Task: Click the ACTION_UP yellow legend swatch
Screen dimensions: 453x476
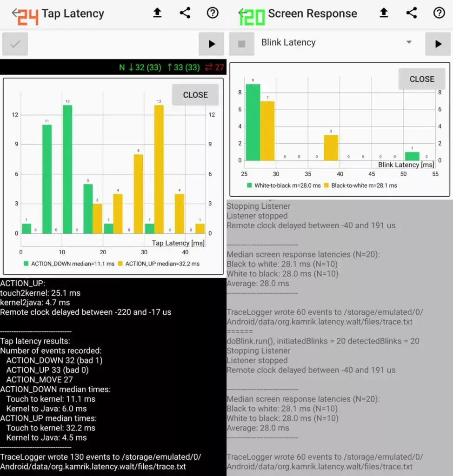Action: [120, 264]
